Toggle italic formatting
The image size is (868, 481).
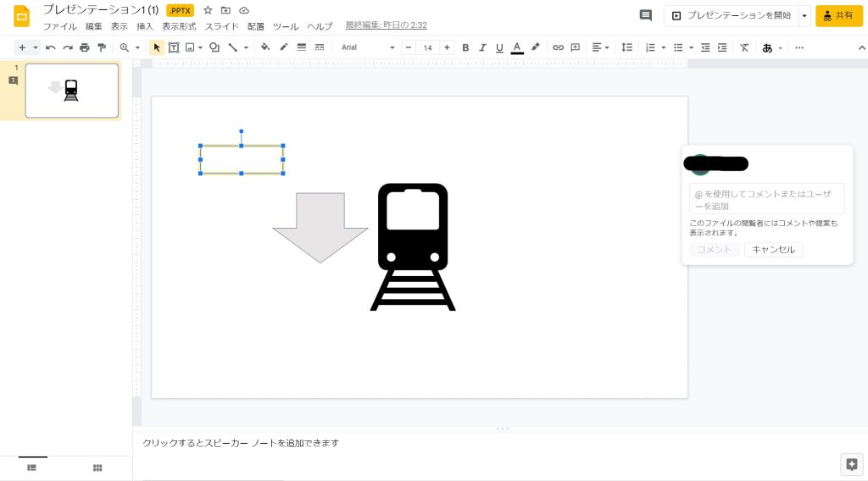(482, 47)
